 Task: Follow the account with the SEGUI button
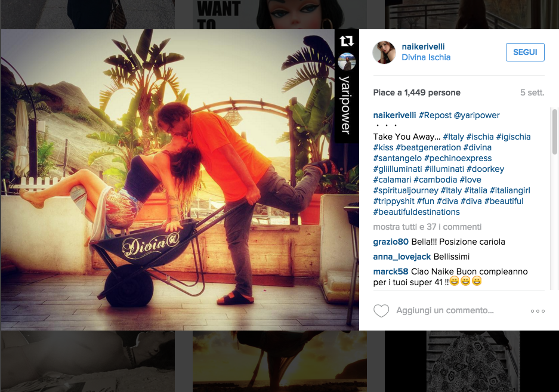(x=525, y=52)
